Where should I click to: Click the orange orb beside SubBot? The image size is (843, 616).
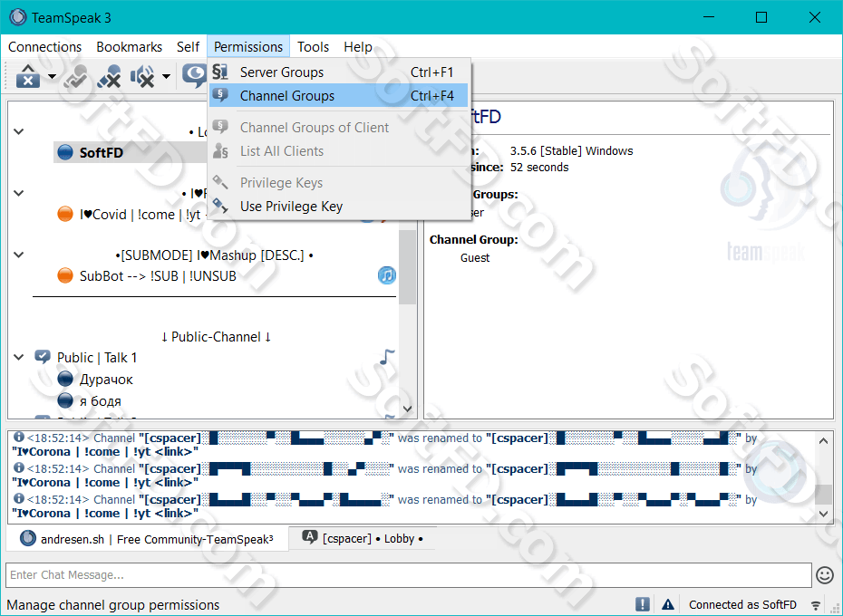(x=65, y=275)
